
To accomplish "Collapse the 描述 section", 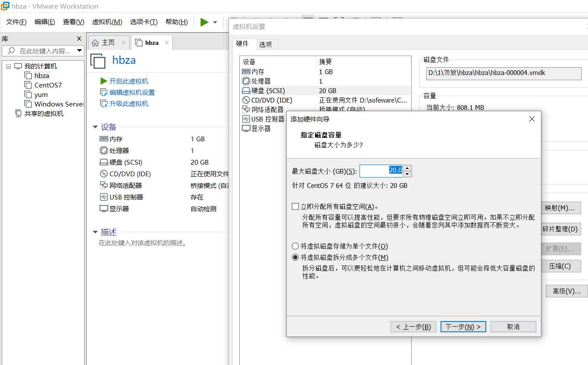I will (x=95, y=232).
